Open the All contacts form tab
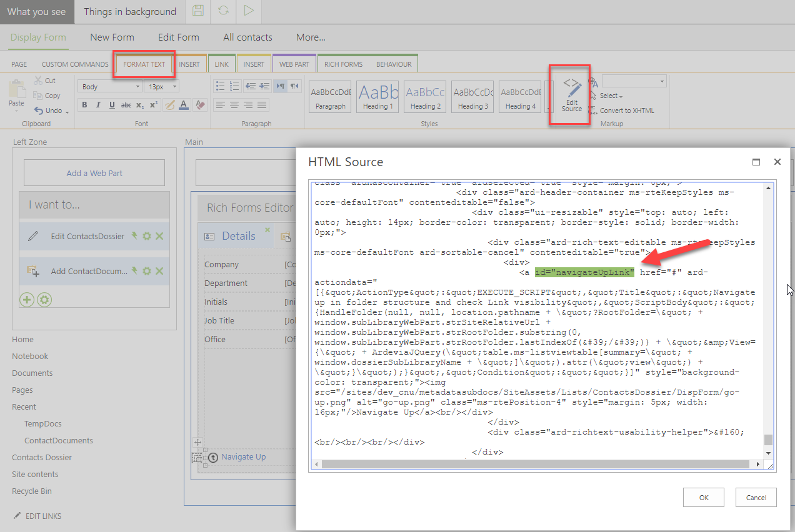 (247, 37)
